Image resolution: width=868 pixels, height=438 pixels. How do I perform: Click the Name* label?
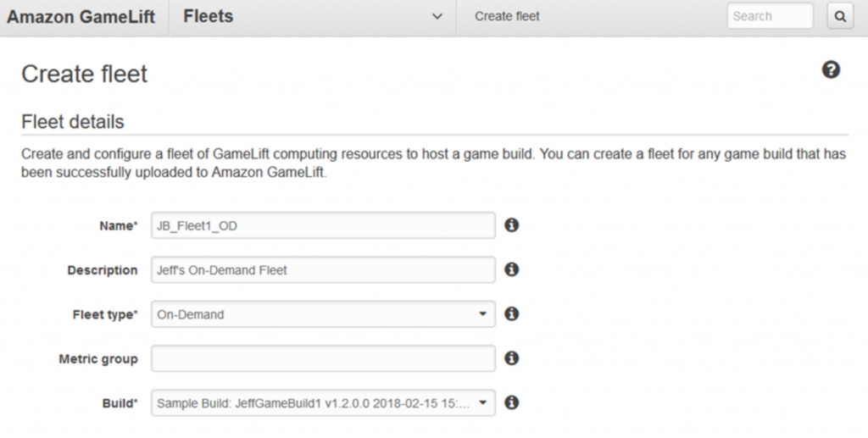point(119,225)
